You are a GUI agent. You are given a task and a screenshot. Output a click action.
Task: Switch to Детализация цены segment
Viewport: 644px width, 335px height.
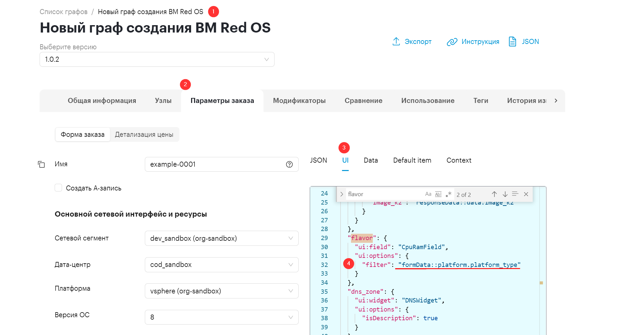pos(144,134)
